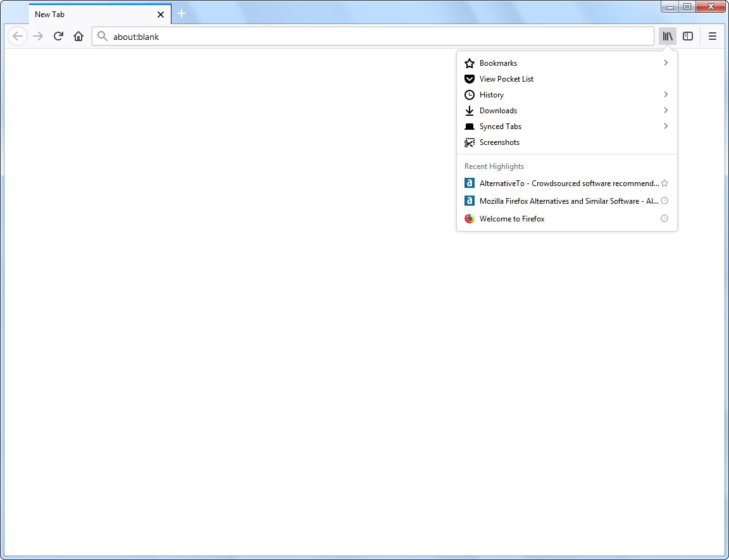729x560 pixels.
Task: Open Screenshots from the Library menu
Action: (567, 142)
